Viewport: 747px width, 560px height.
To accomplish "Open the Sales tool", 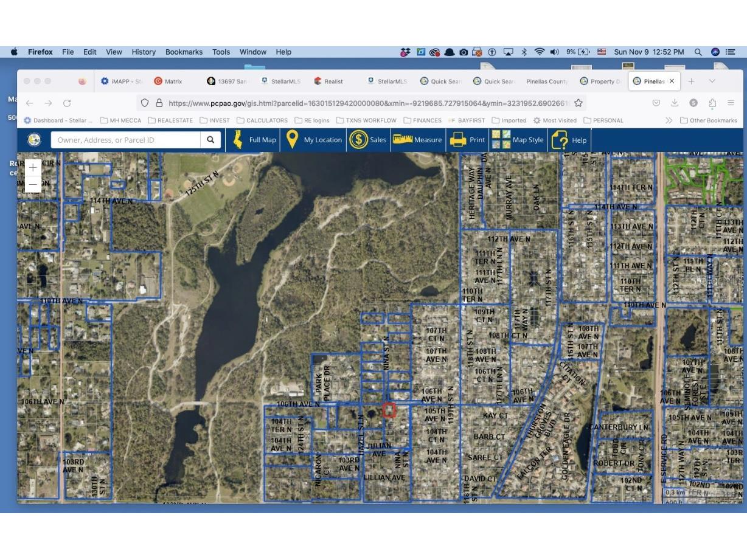I will tap(369, 140).
